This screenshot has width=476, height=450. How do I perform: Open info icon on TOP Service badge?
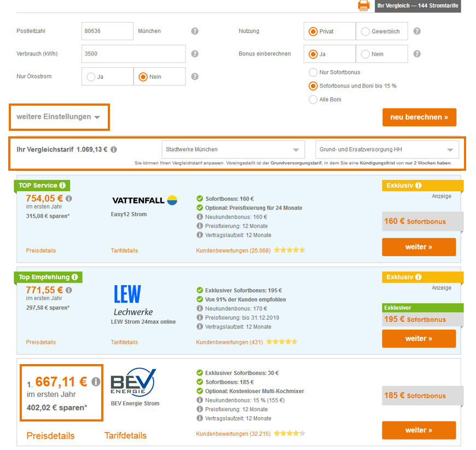click(62, 186)
